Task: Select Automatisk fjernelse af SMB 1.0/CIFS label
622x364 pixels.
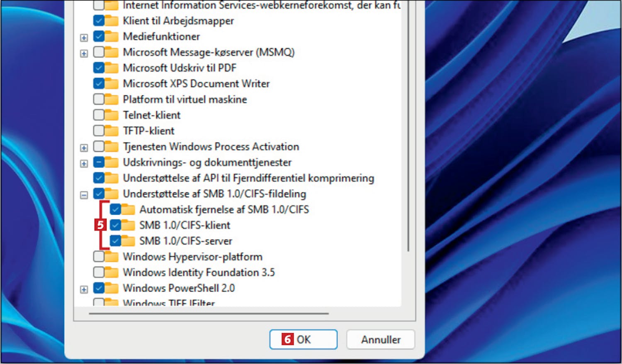Action: (224, 209)
